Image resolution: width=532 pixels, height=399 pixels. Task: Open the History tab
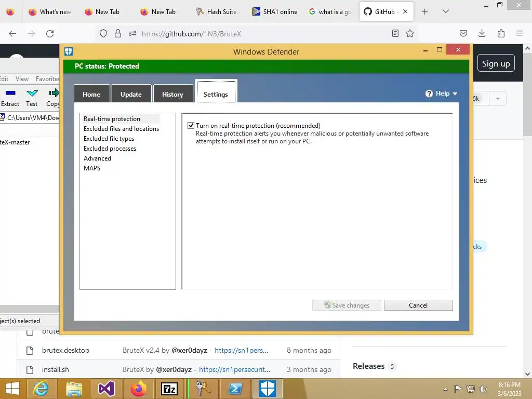172,94
